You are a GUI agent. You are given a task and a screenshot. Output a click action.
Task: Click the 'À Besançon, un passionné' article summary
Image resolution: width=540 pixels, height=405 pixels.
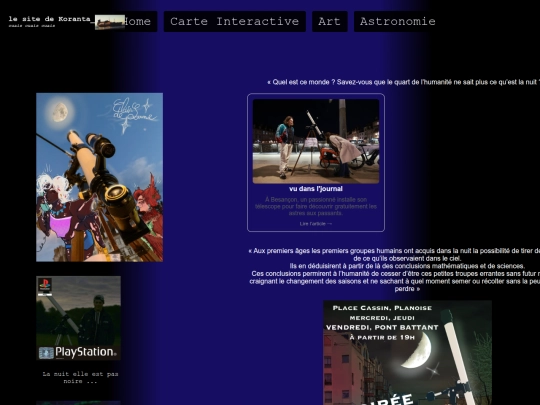316,206
